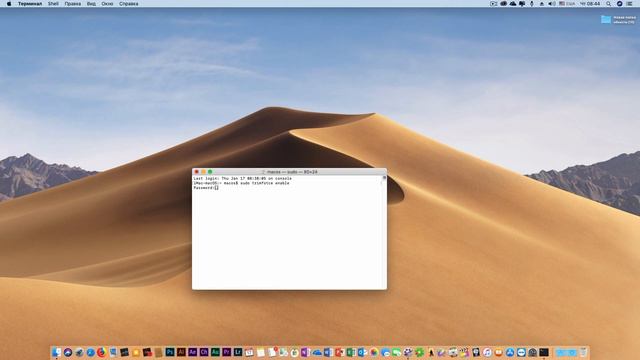Open the Терминал application menu
640x360 pixels.
click(30, 4)
